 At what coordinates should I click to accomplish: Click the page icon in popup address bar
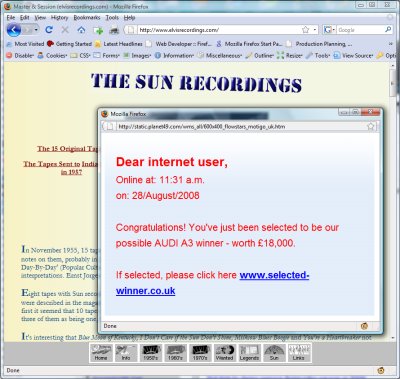[110, 127]
